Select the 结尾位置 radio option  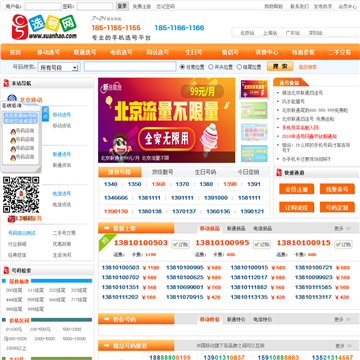click(x=239, y=67)
